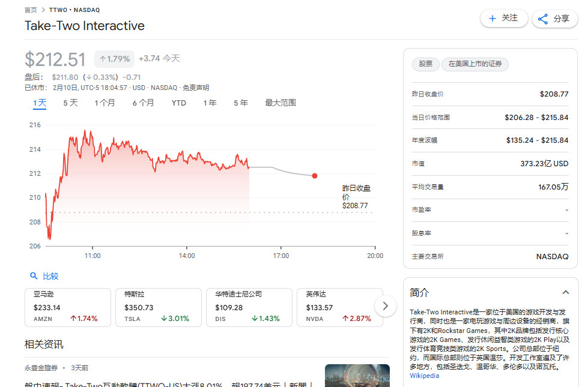Open the 最大范围 chart view

pyautogui.click(x=277, y=103)
